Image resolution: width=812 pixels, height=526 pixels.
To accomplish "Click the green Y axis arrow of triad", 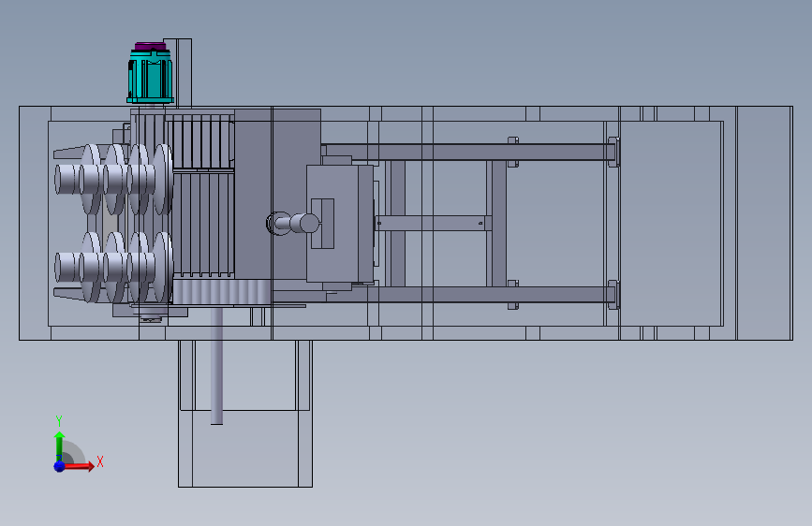I will tap(59, 446).
